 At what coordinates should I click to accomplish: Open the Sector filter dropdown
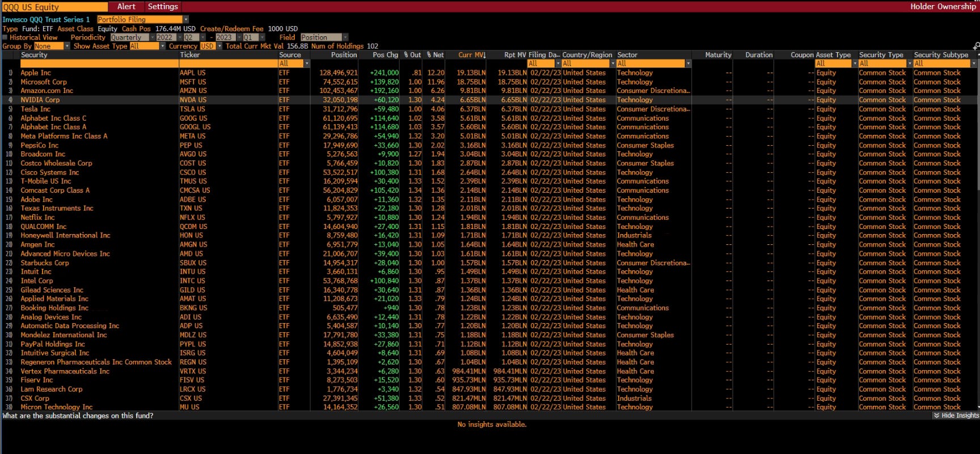(653, 63)
